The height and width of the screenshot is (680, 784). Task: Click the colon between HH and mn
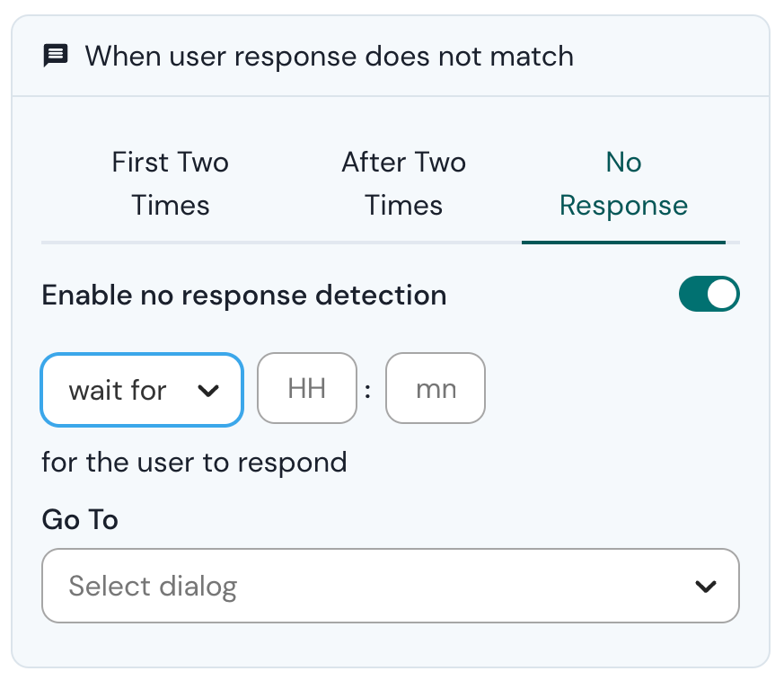coord(368,391)
